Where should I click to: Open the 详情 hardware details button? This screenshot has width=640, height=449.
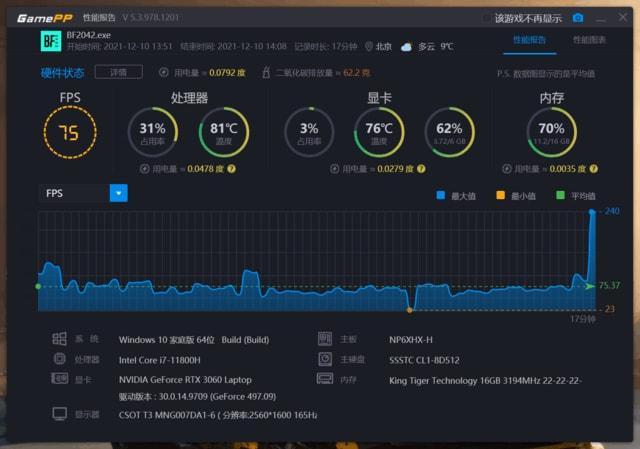(x=118, y=72)
